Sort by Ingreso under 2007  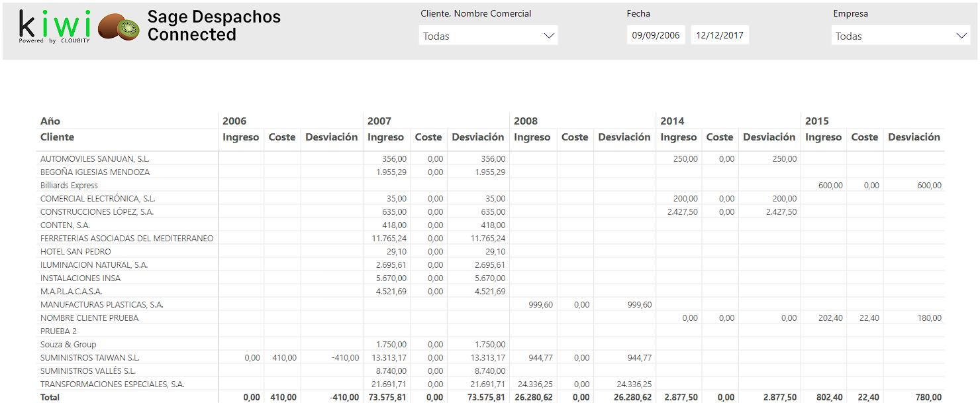[386, 137]
